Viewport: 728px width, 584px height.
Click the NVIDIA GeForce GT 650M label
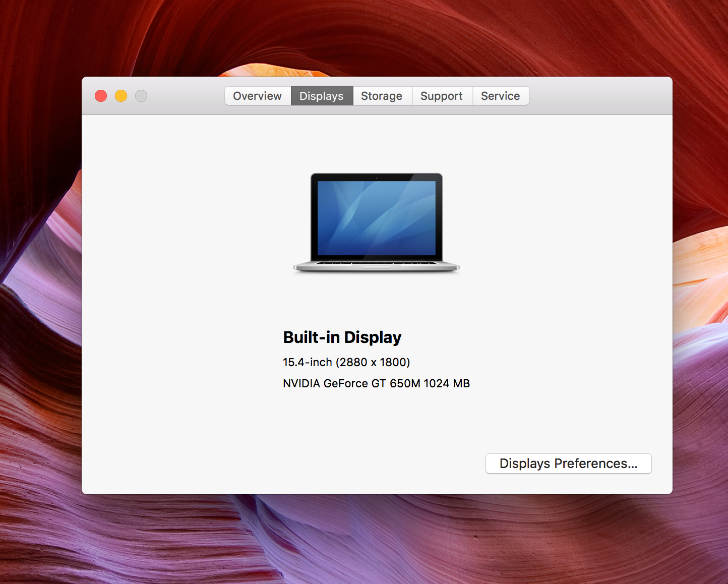point(351,383)
